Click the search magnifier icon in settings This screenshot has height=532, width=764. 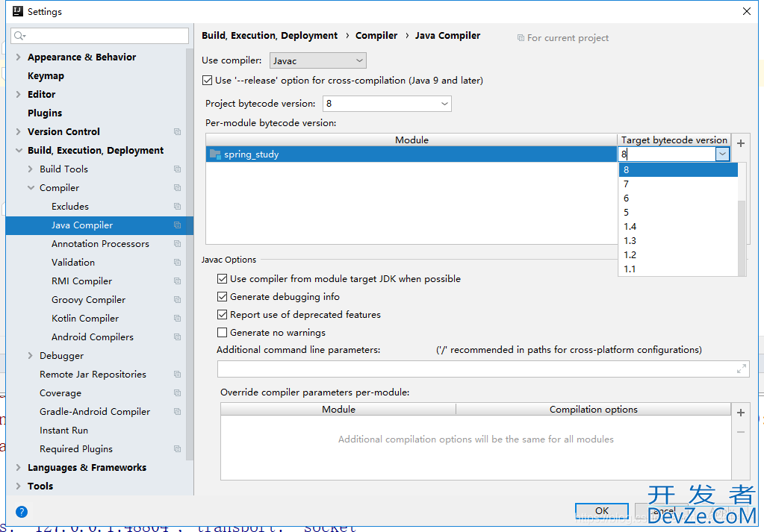point(19,36)
